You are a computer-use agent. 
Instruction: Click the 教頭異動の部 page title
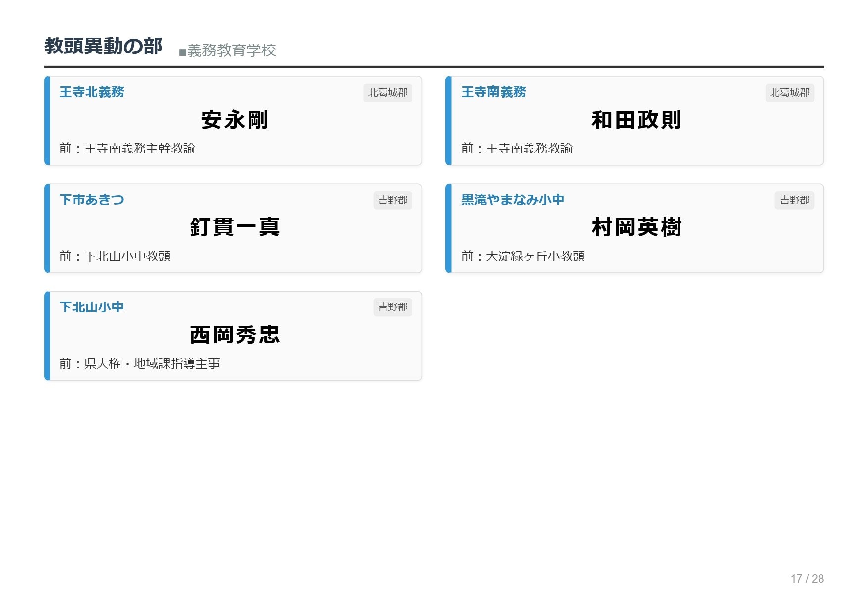(103, 47)
